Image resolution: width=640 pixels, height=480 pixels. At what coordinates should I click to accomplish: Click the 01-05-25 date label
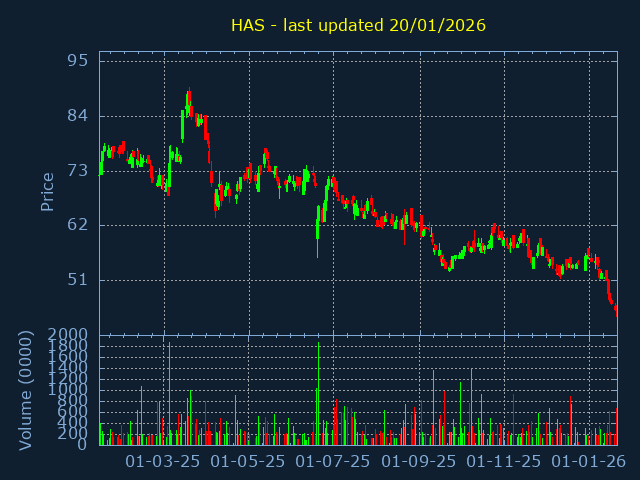coord(249,462)
